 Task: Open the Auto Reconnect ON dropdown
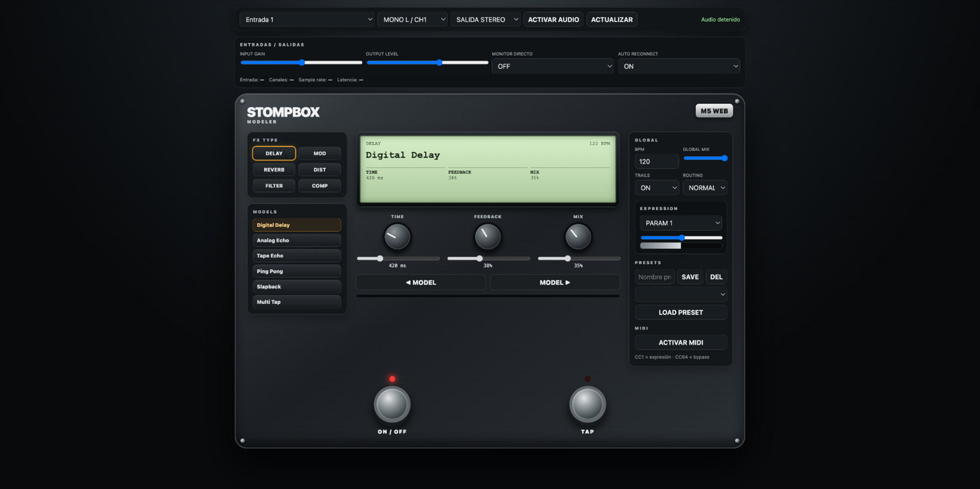coord(679,66)
